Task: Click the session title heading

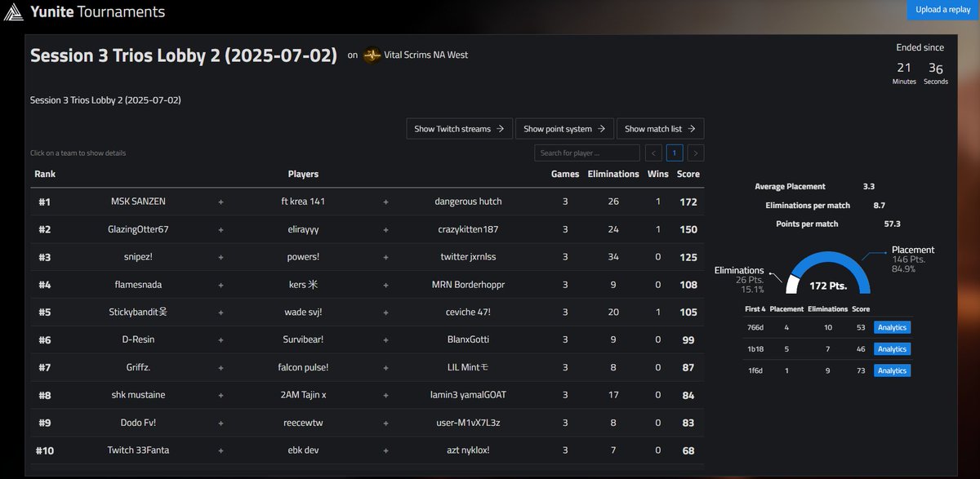Action: (x=183, y=55)
